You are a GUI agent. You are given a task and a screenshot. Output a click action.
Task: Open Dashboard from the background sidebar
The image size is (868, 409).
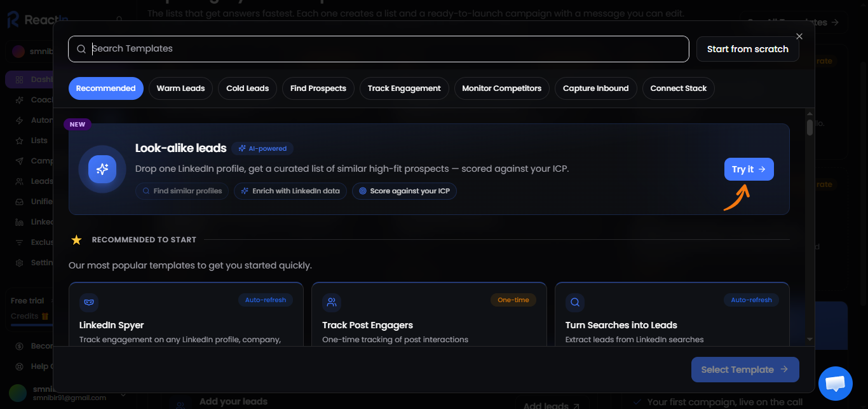(30, 80)
